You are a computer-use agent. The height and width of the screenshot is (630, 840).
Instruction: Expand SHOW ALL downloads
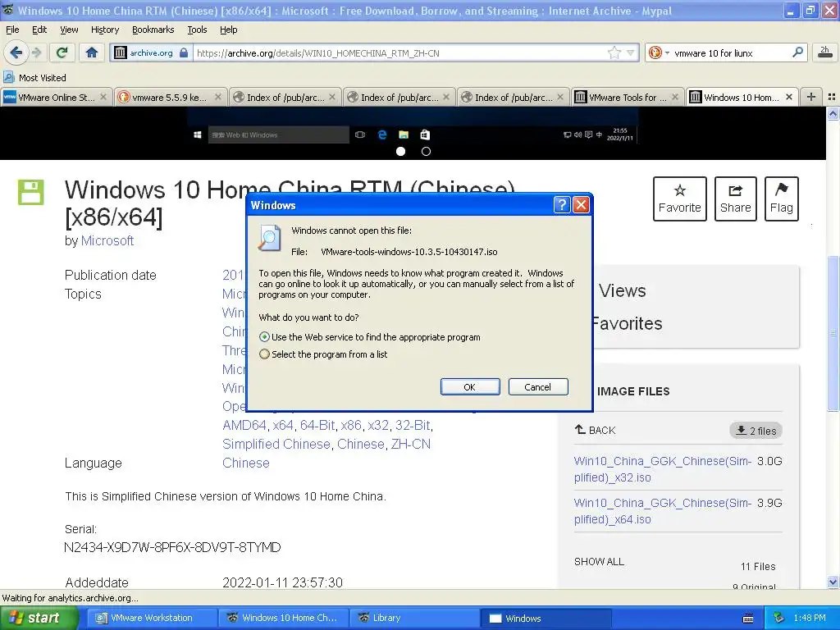coord(599,561)
